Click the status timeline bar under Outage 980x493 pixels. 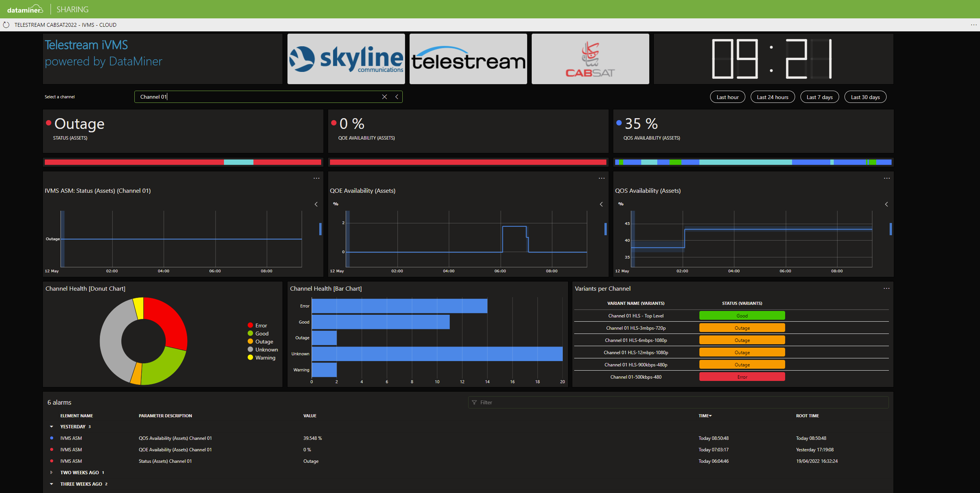pos(183,162)
